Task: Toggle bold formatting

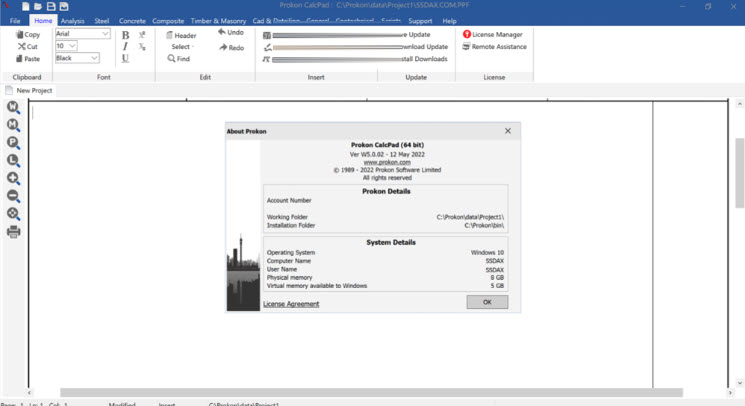Action: click(125, 35)
